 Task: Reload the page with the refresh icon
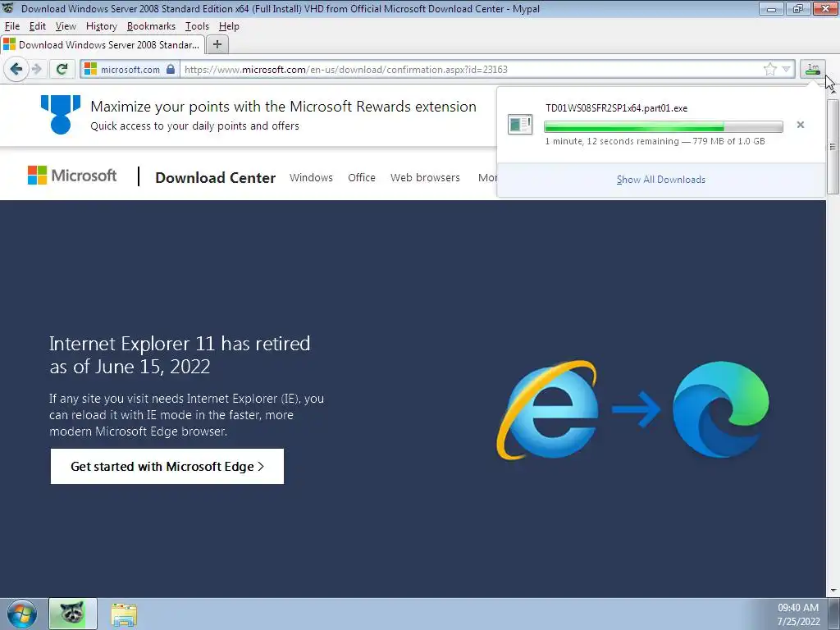click(x=62, y=69)
